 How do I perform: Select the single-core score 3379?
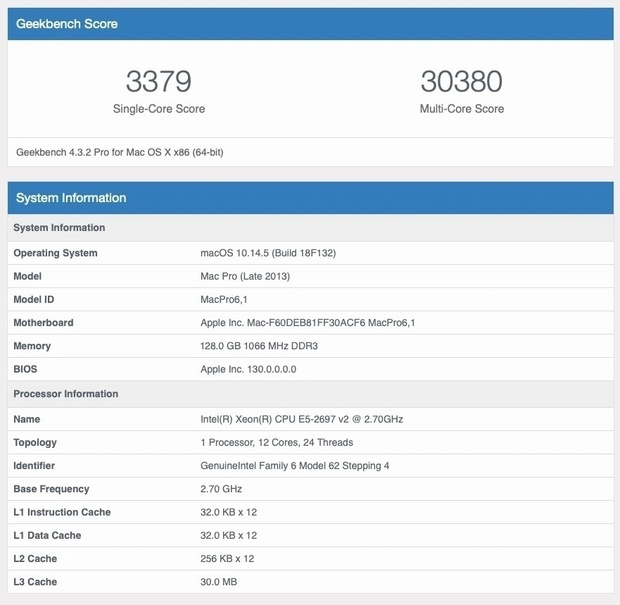point(159,81)
